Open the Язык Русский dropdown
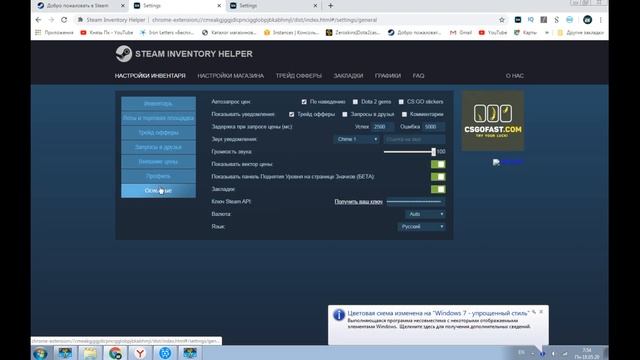Screen dimensions: 640x360 421,227
